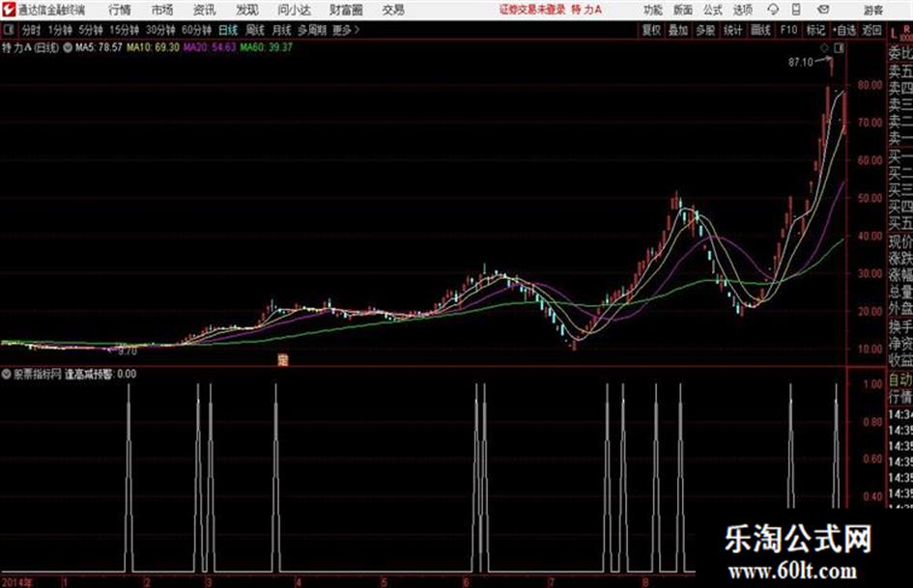This screenshot has height=588, width=913.
Task: Open the 财富圈 menu
Action: [346, 10]
